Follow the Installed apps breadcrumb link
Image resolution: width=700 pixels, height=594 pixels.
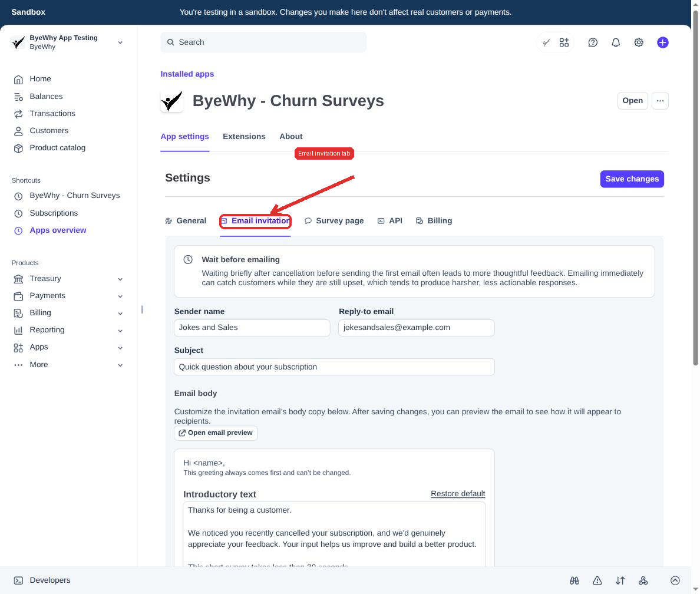pos(187,74)
